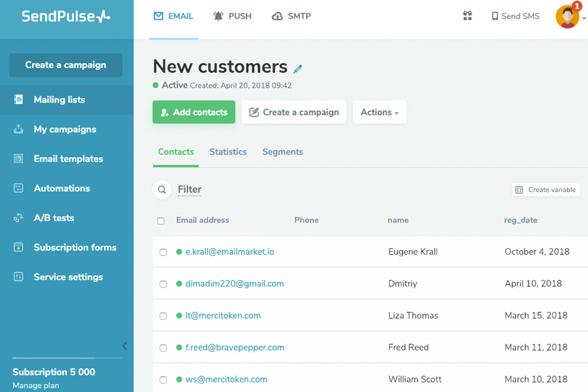Image resolution: width=588 pixels, height=392 pixels.
Task: Click the pencil icon beside New customers
Action: 298,69
